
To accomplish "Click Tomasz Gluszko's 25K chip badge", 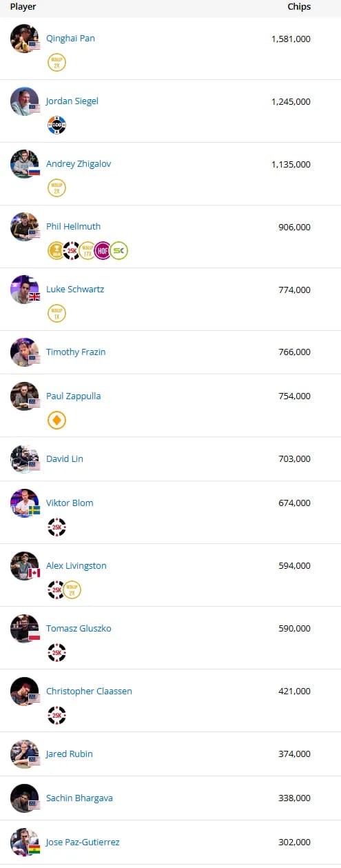I will point(56,652).
